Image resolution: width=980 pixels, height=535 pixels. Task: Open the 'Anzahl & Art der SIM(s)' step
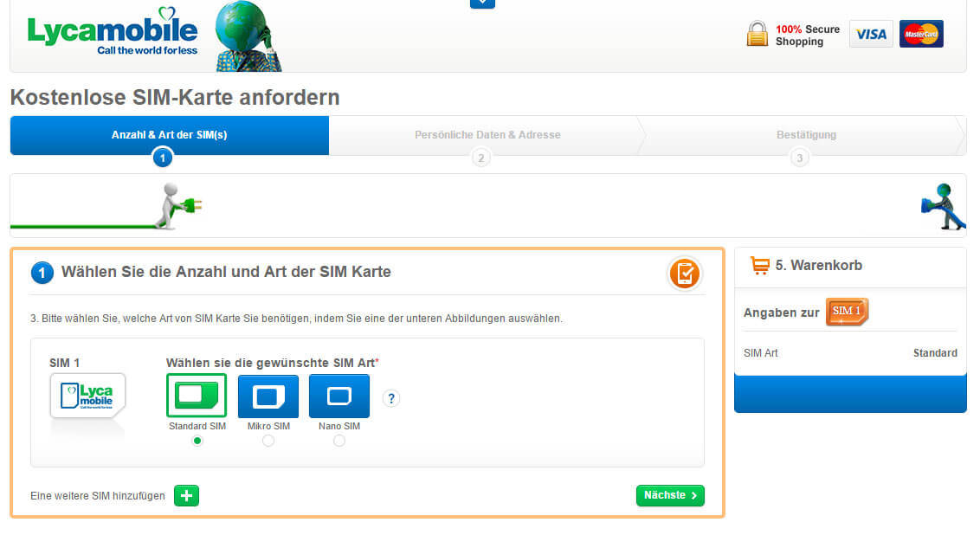pyautogui.click(x=170, y=135)
